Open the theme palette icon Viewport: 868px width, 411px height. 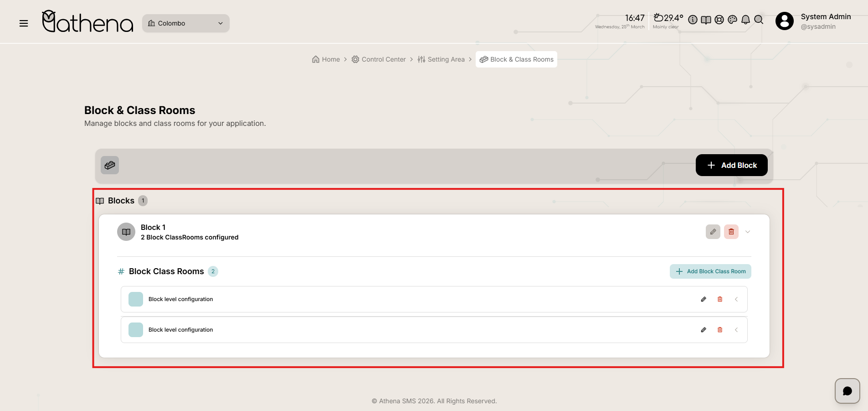tap(732, 20)
